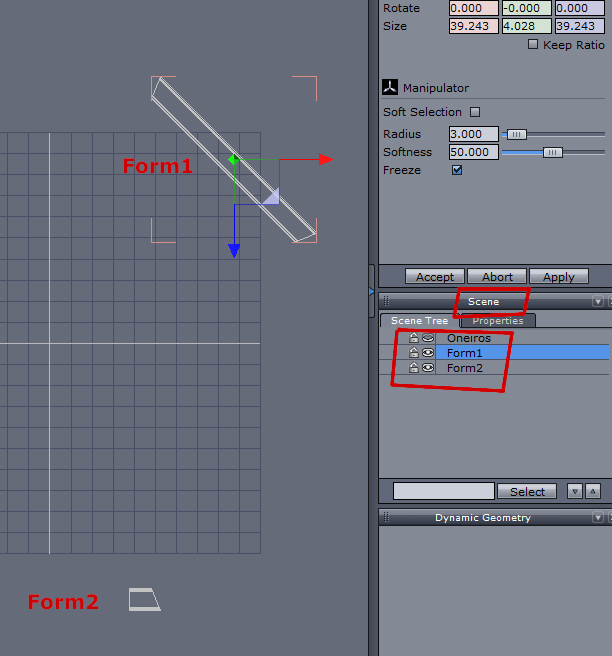The height and width of the screenshot is (656, 612).
Task: Click the up arrow next to Select
Action: click(x=593, y=491)
